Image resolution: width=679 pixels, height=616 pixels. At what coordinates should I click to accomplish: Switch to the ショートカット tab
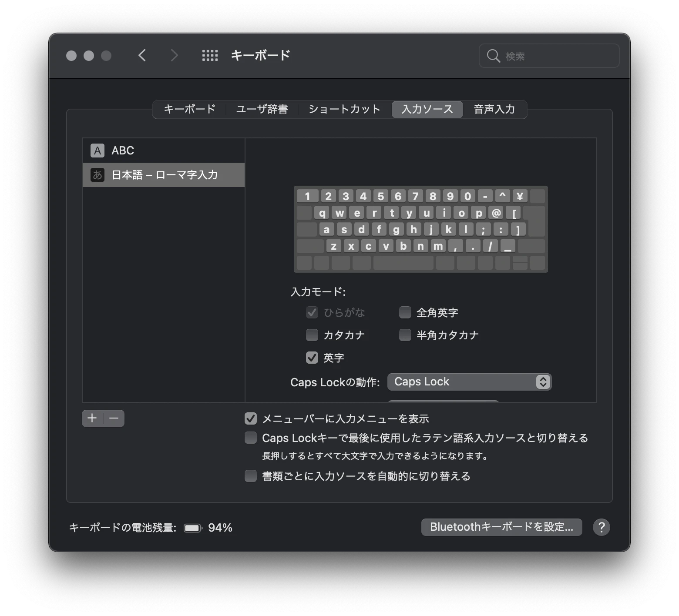(344, 109)
